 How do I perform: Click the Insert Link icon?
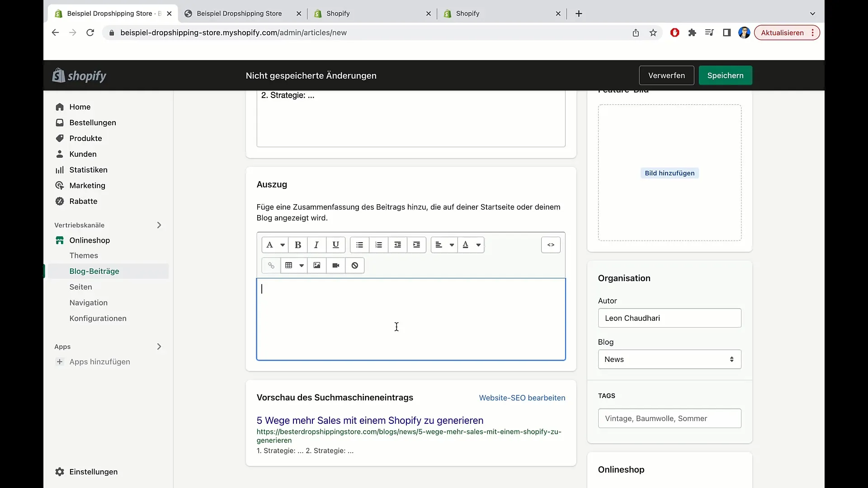coord(271,265)
